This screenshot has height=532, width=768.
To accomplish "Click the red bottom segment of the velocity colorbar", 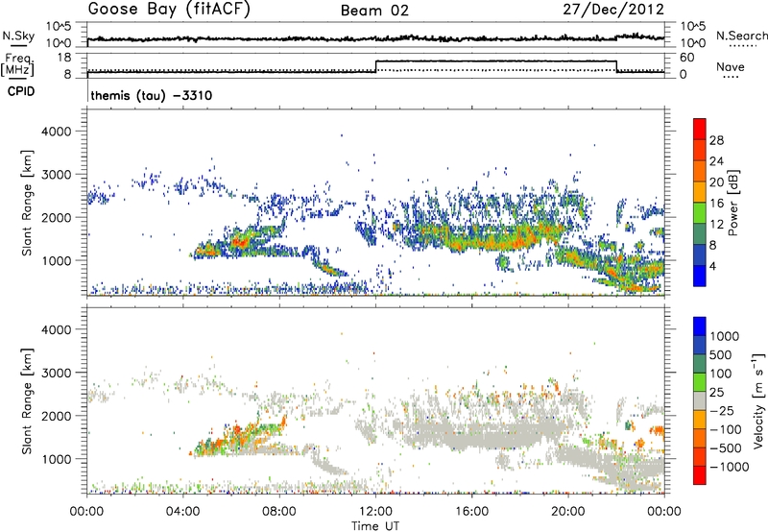I will [700, 475].
